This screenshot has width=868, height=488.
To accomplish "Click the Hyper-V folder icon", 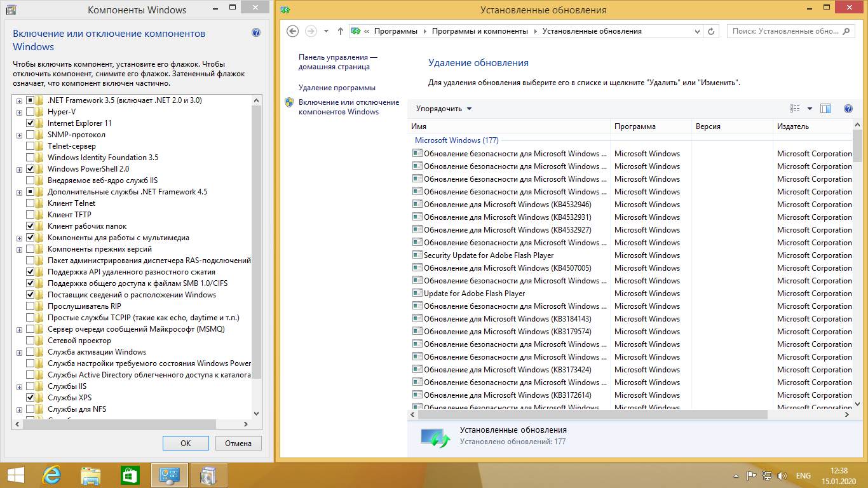I will pyautogui.click(x=40, y=111).
